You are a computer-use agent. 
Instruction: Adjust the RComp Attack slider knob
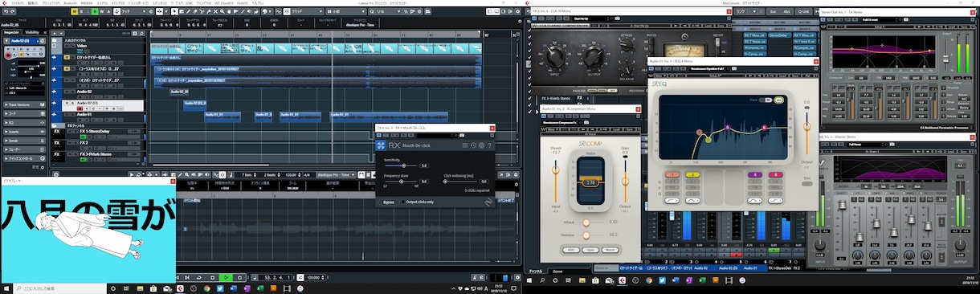coord(586,222)
